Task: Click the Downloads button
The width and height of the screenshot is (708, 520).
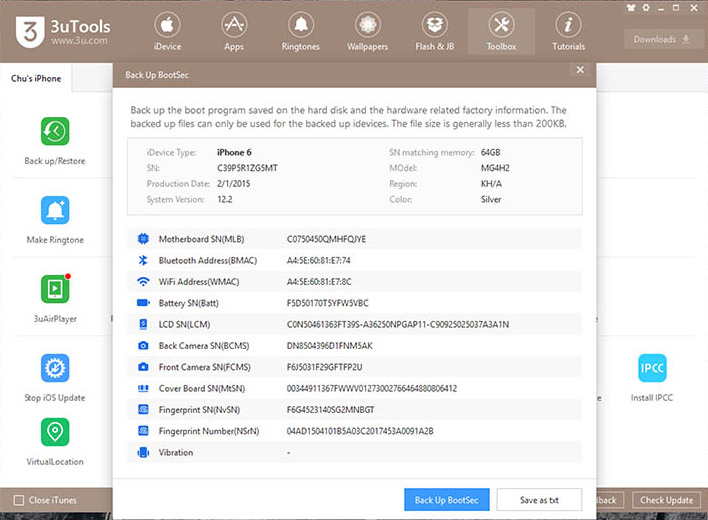Action: click(x=661, y=39)
